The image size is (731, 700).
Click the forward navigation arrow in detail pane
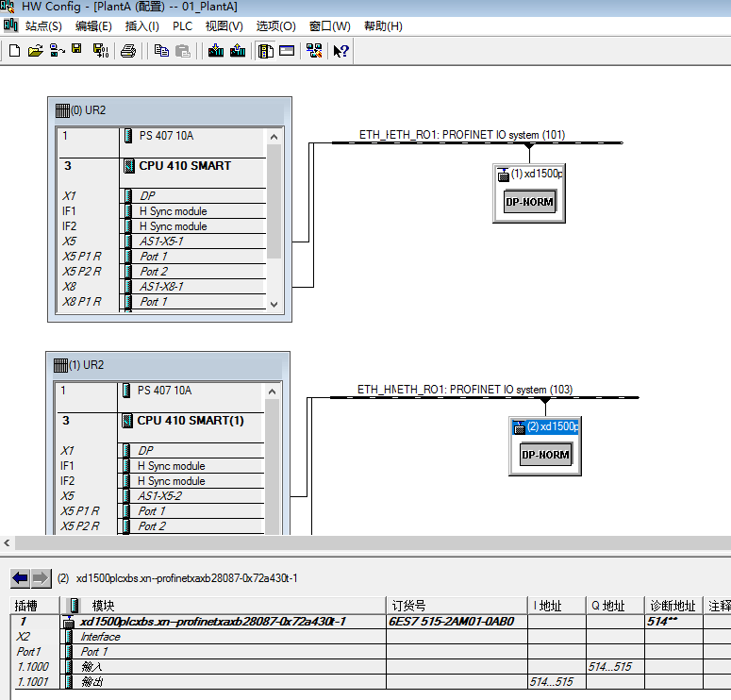coord(41,577)
